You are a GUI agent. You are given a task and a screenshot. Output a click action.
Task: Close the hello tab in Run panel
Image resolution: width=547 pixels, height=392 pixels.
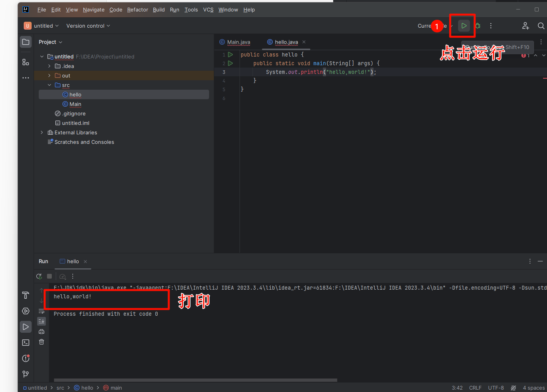[85, 262]
